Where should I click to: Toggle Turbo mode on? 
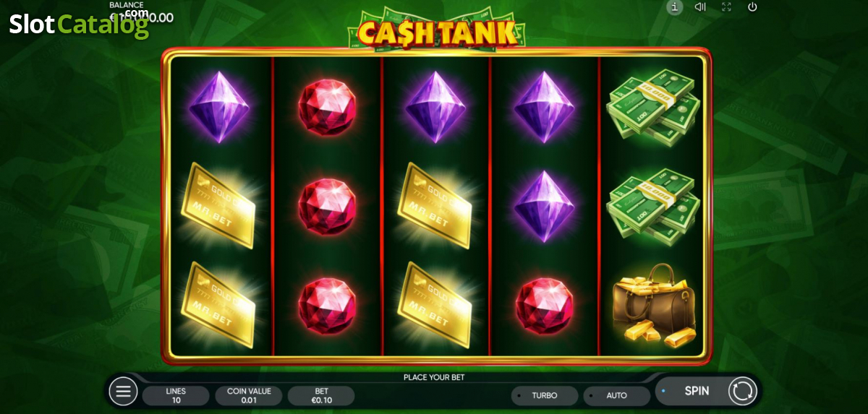[545, 396]
